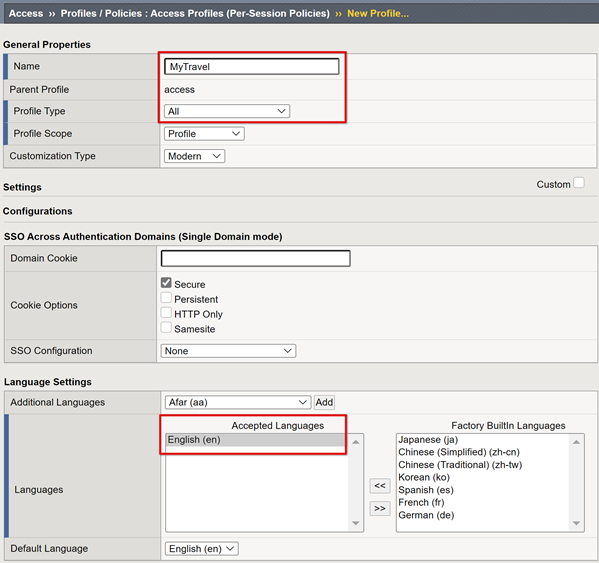Click Accepted Languages scrollbar up arrow
This screenshot has height=563, width=599.
pos(356,442)
